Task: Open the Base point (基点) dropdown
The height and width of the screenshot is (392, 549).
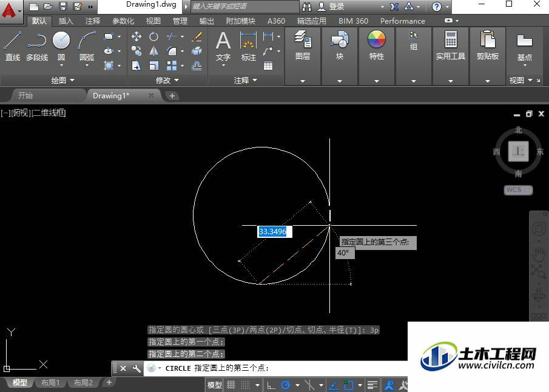Action: pos(525,65)
